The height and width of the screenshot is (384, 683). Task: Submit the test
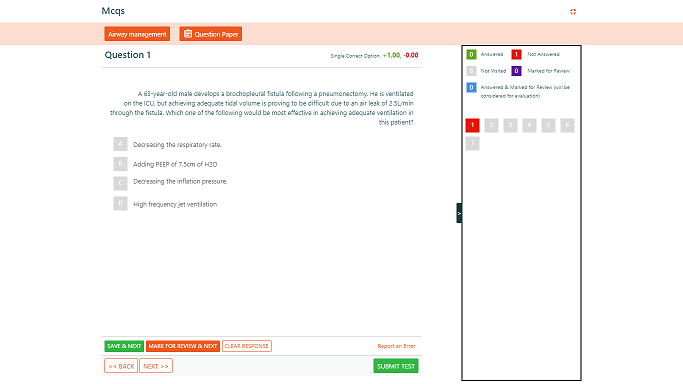point(396,366)
